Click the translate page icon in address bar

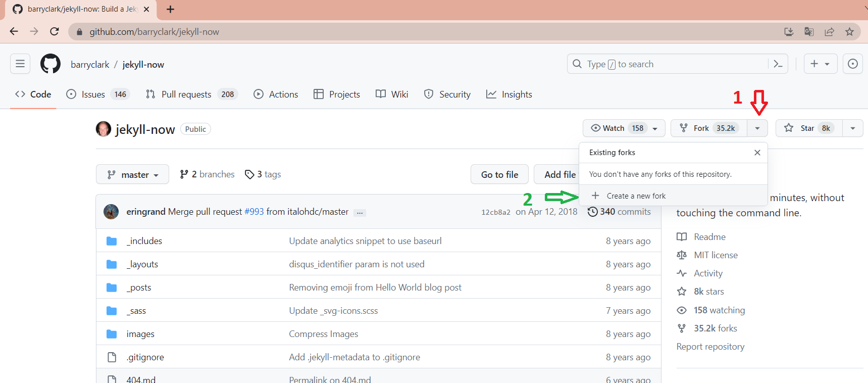pos(809,32)
